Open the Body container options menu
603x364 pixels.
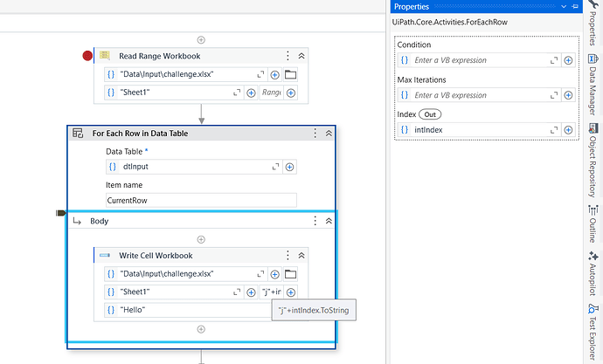[x=315, y=221]
